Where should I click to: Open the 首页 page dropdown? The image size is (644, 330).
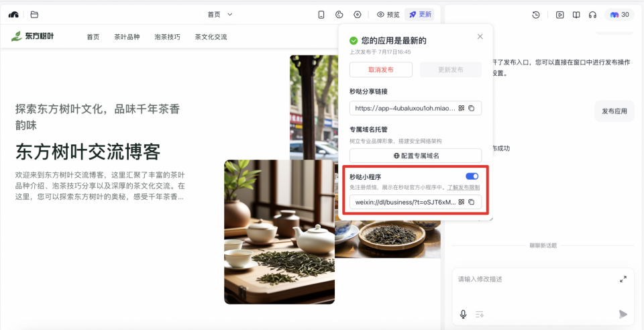220,15
